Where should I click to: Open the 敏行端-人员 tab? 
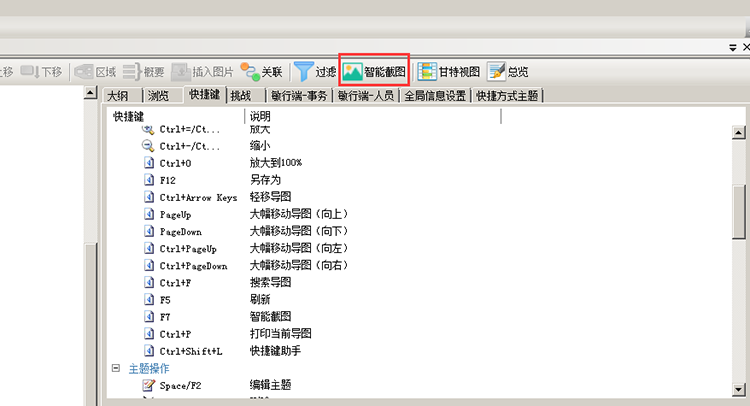pyautogui.click(x=366, y=96)
